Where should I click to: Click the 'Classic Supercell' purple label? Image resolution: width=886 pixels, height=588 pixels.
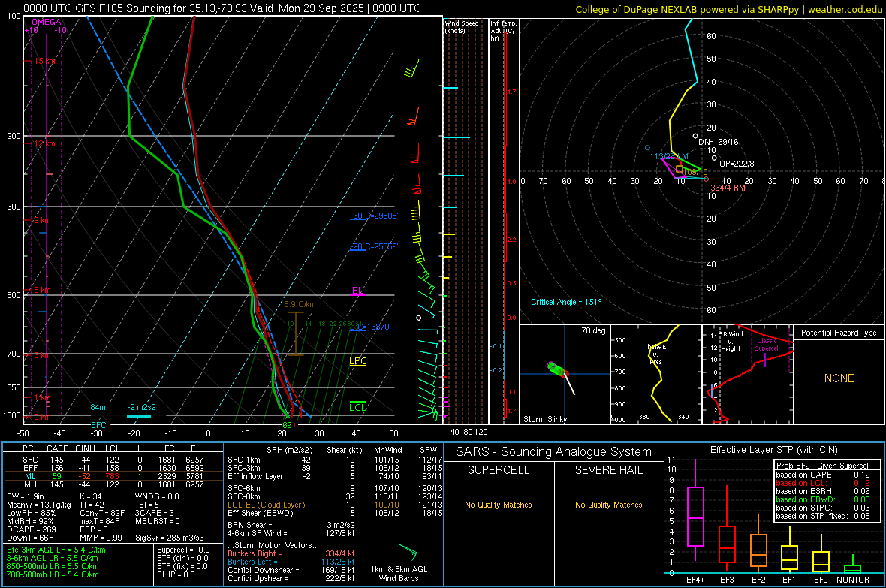(767, 345)
